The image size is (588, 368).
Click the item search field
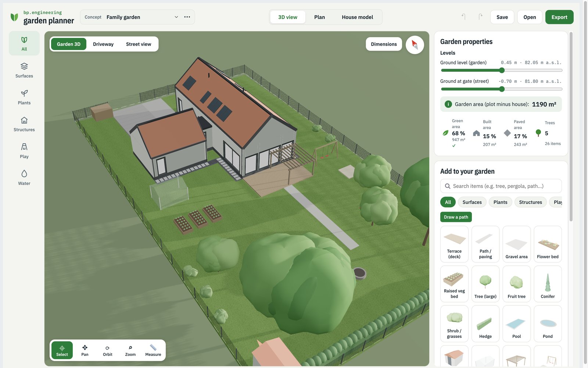pos(501,186)
